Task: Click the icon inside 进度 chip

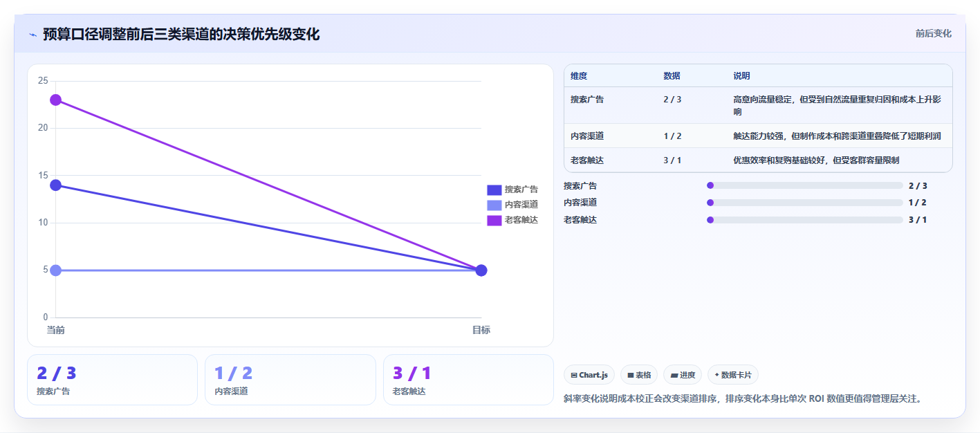Action: click(x=674, y=375)
